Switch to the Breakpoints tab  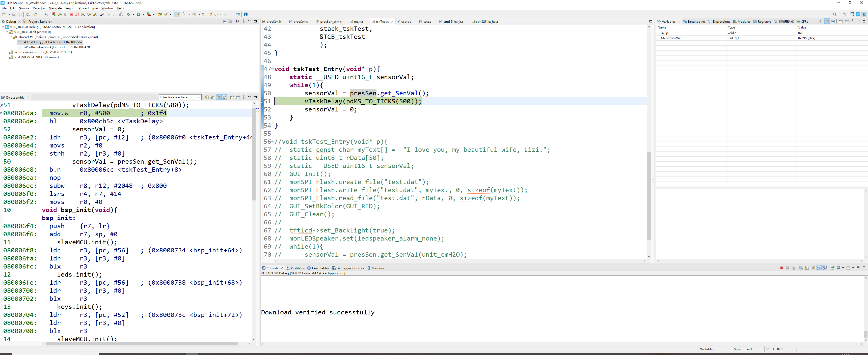click(x=694, y=21)
